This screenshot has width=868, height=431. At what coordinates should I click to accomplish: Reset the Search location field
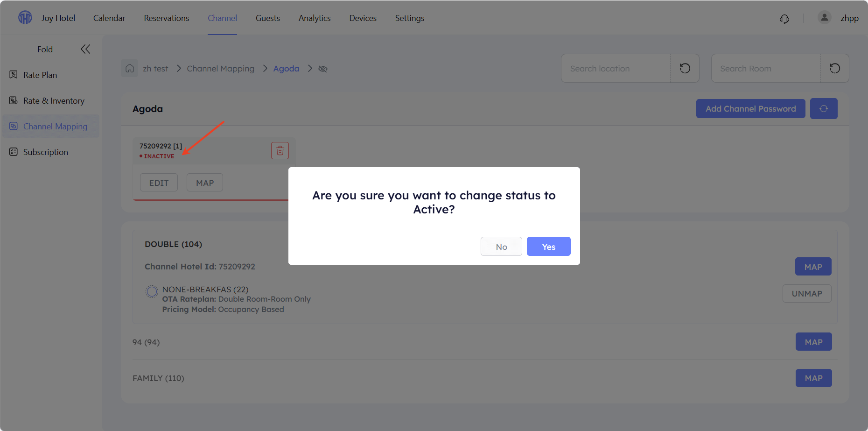coord(685,68)
